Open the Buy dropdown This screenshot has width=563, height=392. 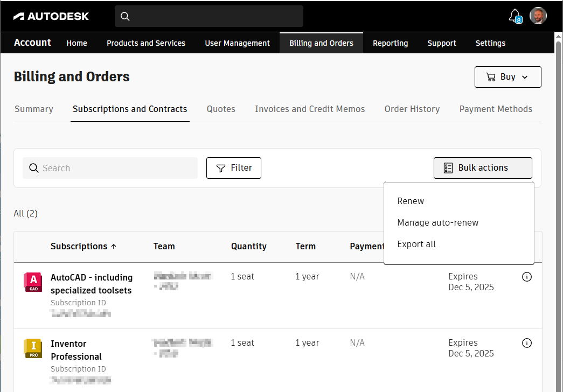(x=508, y=77)
